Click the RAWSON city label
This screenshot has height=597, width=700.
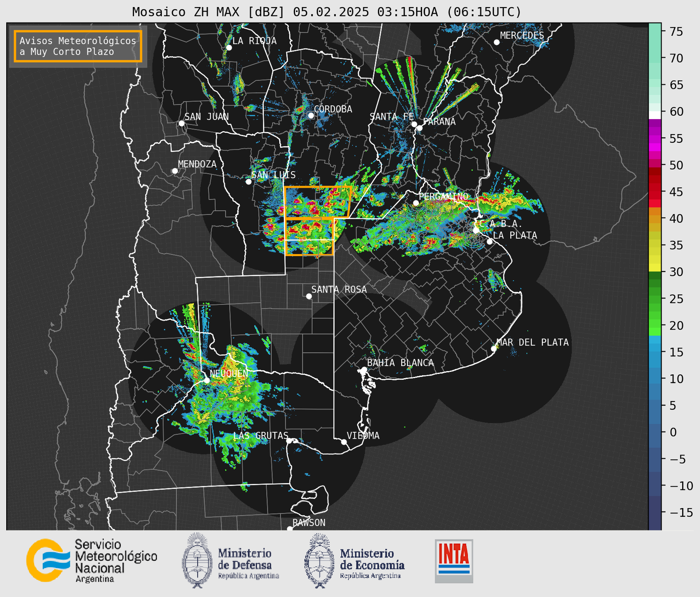309,523
